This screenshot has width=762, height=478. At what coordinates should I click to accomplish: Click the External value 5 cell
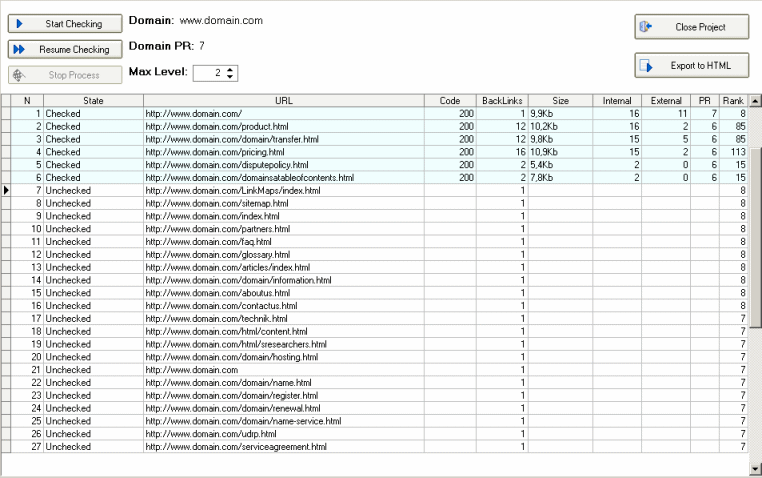pos(666,139)
